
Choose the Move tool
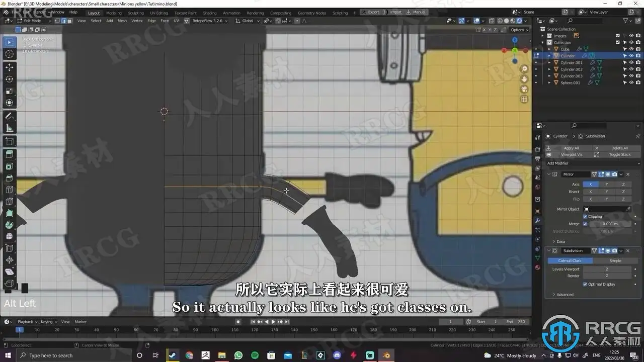pos(9,67)
